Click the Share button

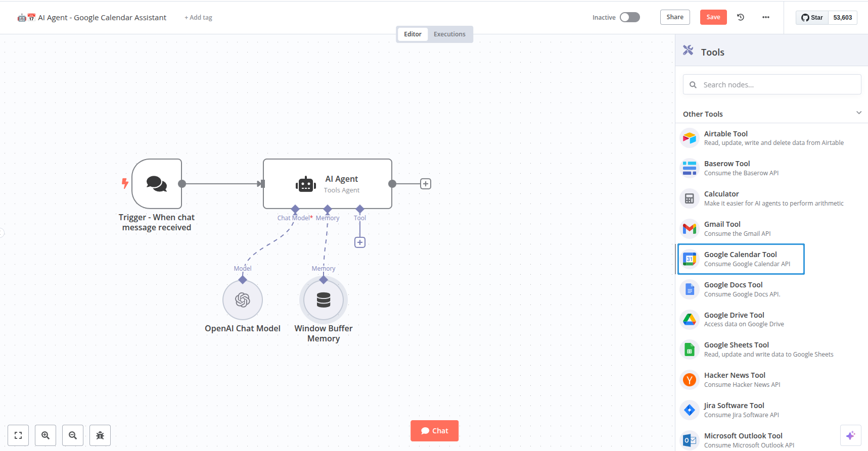pos(675,17)
